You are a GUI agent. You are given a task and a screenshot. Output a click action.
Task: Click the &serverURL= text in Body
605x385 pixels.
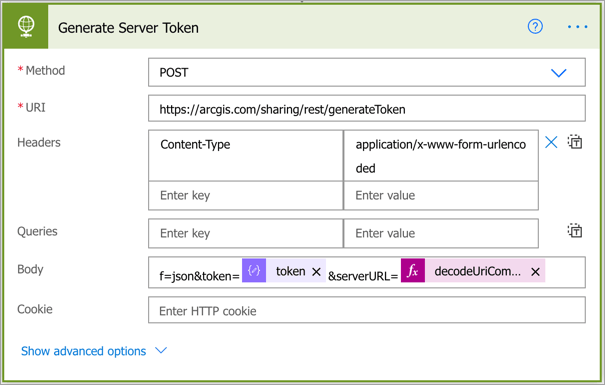click(363, 276)
